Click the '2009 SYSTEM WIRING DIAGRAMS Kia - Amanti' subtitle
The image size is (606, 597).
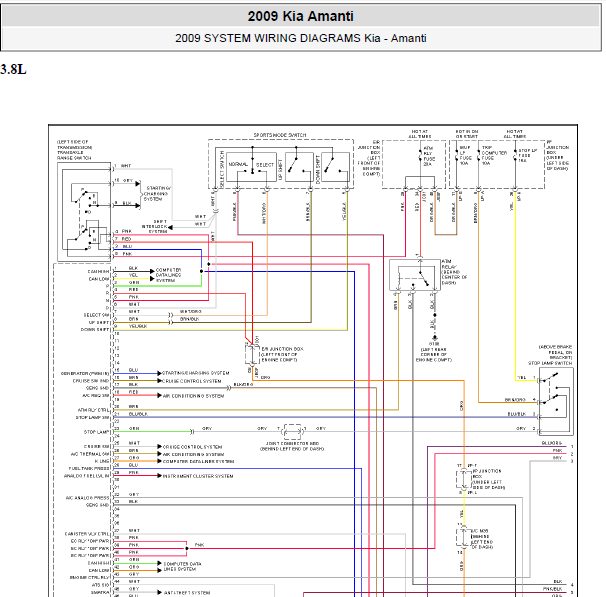300,38
